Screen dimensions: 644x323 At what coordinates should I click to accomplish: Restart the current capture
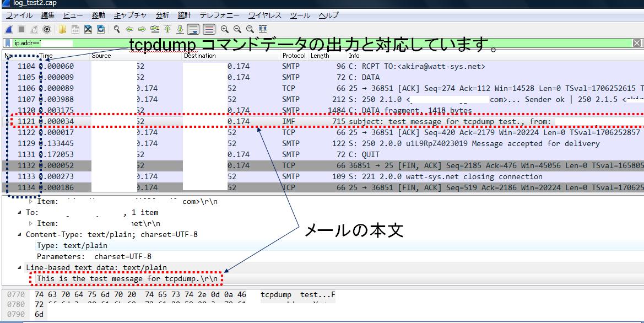pyautogui.click(x=34, y=29)
